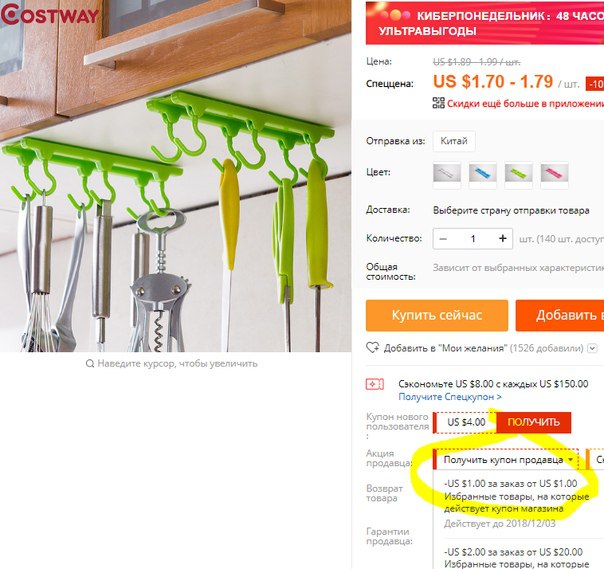This screenshot has height=569, width=604.
Task: Click the Добавить в корзину button
Action: 560,315
